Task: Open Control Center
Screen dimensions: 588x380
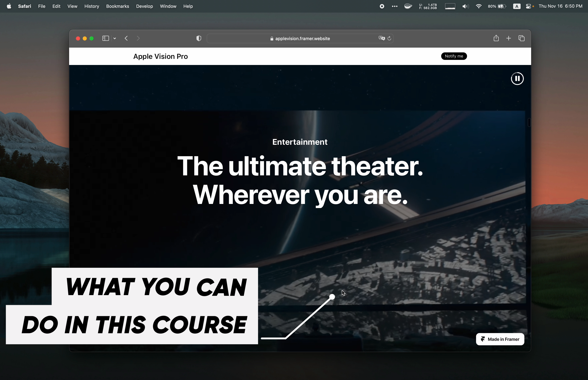Action: (529, 6)
